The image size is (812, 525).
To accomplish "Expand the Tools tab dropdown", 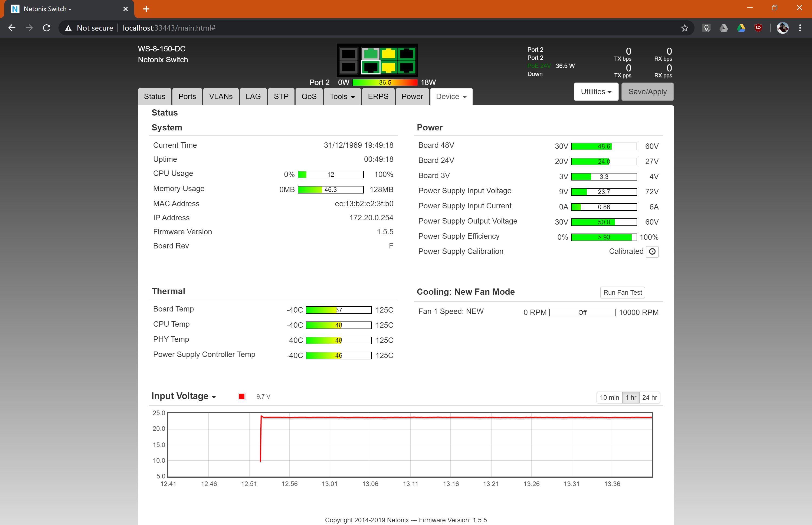I will coord(342,97).
